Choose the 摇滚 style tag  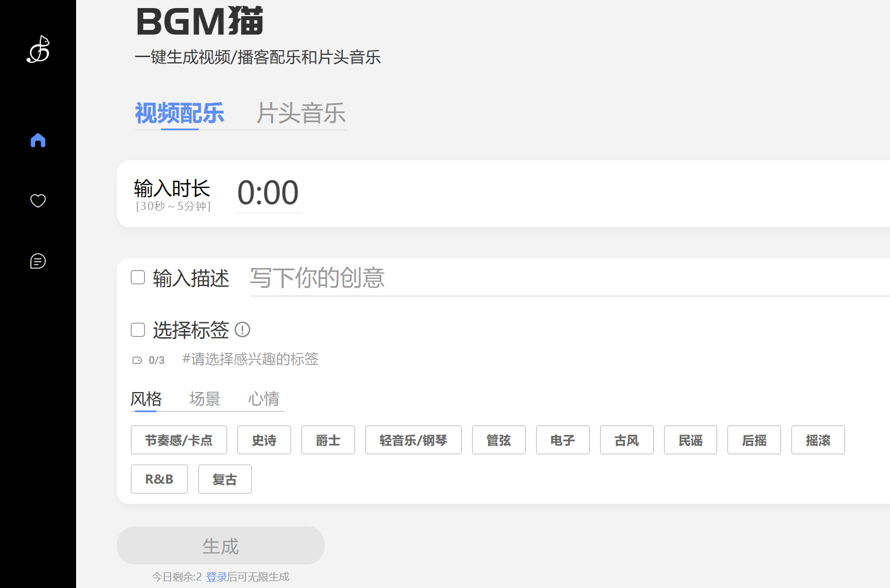818,440
